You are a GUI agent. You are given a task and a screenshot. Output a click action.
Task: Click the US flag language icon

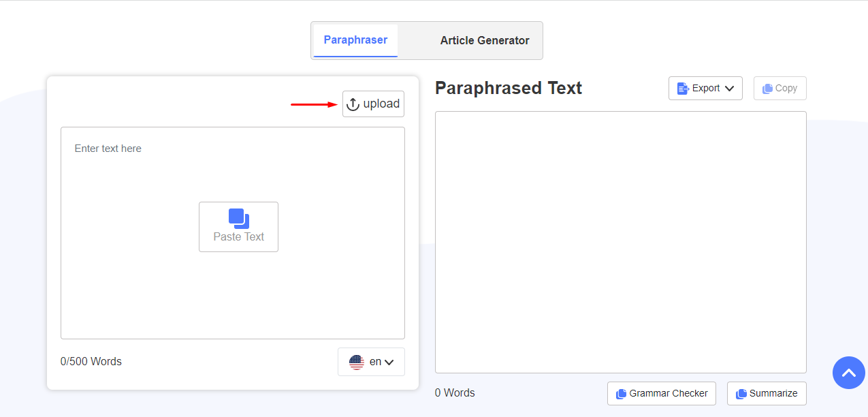pos(357,362)
